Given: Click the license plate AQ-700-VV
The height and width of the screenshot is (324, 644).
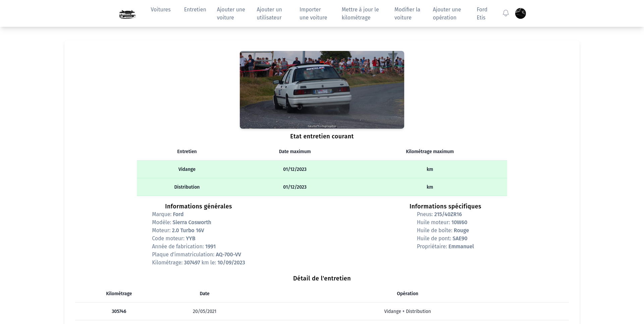Looking at the screenshot, I should [228, 255].
